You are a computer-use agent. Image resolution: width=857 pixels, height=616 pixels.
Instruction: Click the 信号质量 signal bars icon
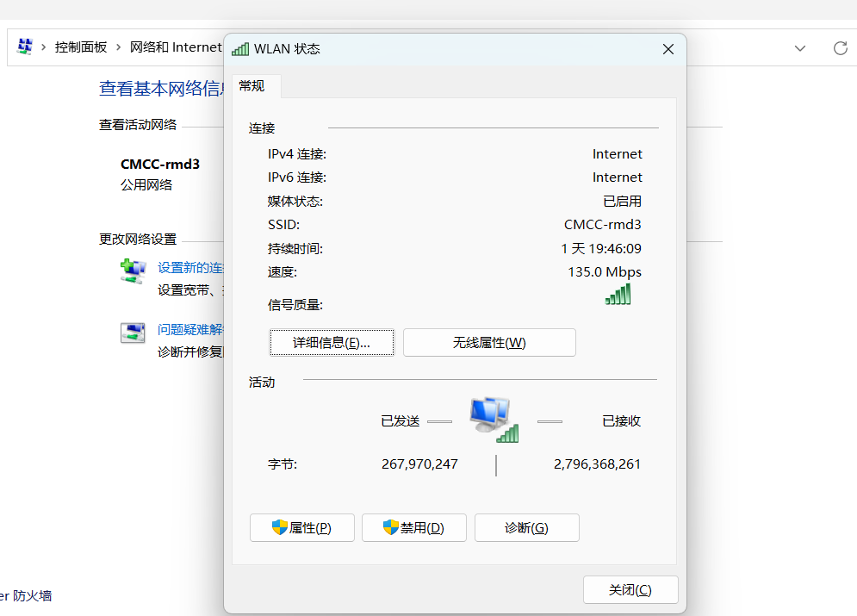618,295
